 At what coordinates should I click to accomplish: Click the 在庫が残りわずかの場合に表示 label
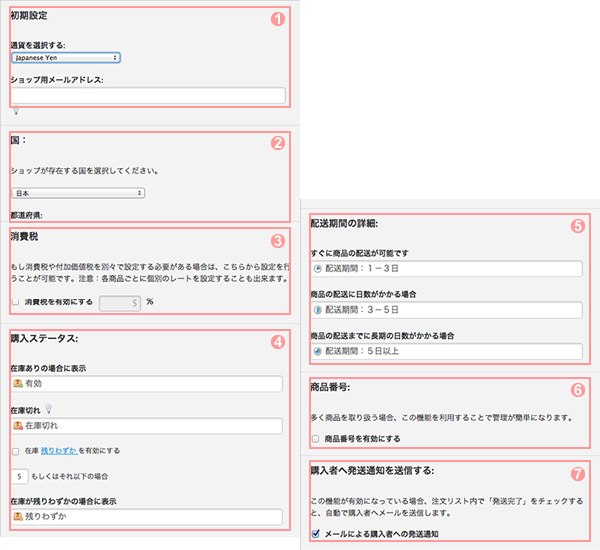click(64, 501)
